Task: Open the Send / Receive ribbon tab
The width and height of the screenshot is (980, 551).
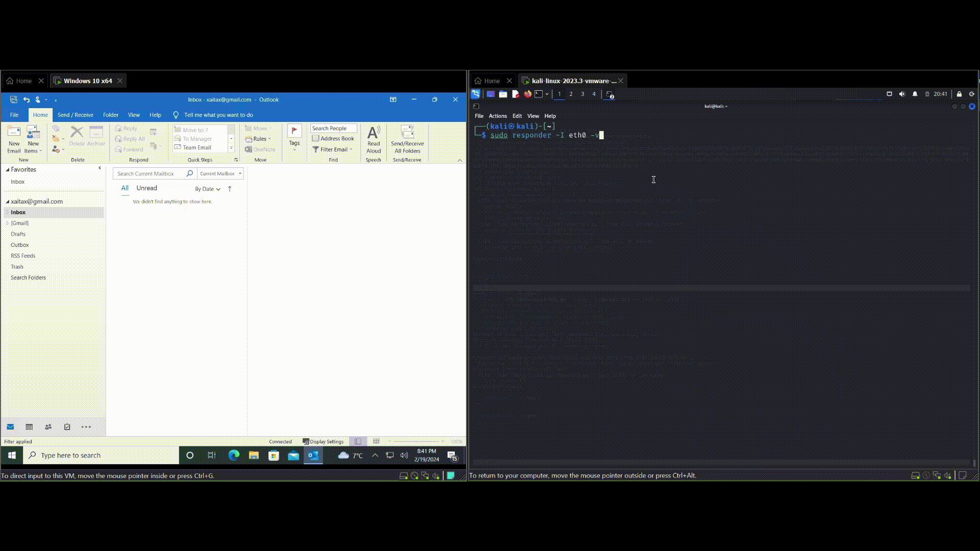Action: pos(76,115)
